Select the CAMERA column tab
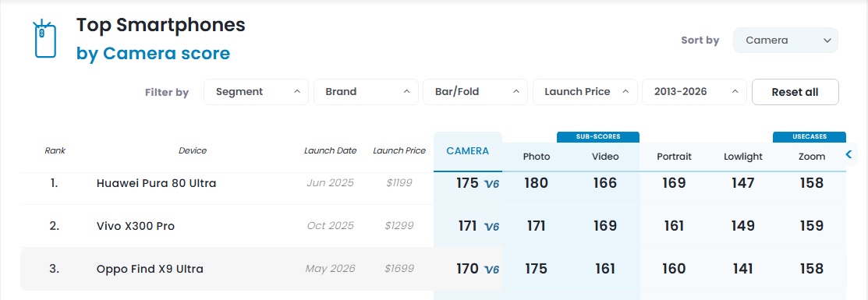868x300 pixels. [x=468, y=151]
